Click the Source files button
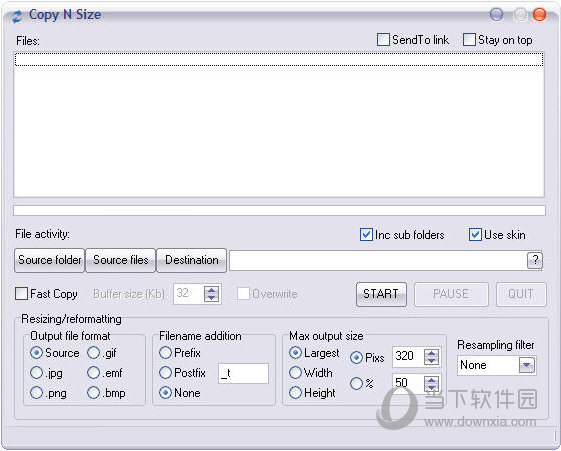Screen dimensions: 561x451 pos(121,260)
